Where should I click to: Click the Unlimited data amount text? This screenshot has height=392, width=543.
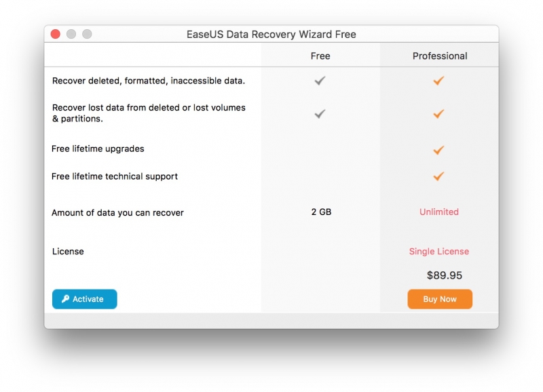coord(439,212)
